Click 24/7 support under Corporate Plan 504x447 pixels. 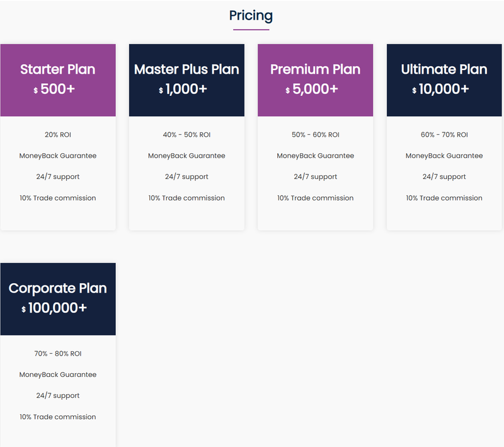[x=58, y=396]
